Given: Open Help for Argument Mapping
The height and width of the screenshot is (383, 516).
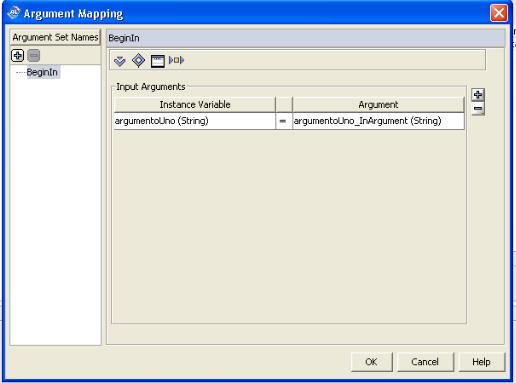Looking at the screenshot, I should tap(482, 362).
